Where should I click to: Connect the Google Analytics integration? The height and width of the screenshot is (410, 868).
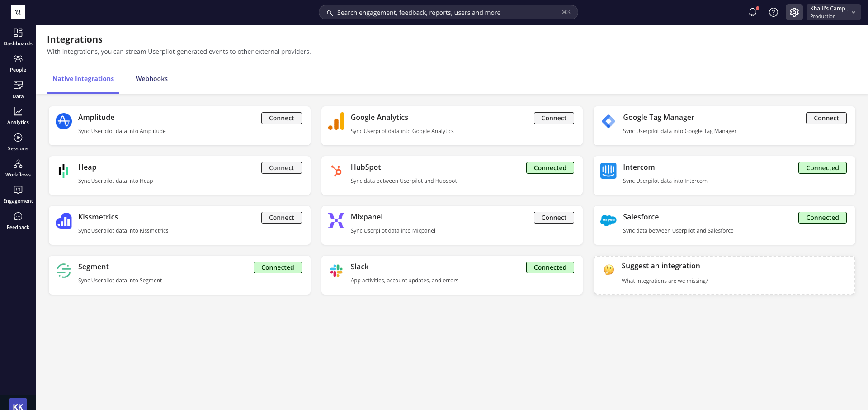click(x=554, y=118)
